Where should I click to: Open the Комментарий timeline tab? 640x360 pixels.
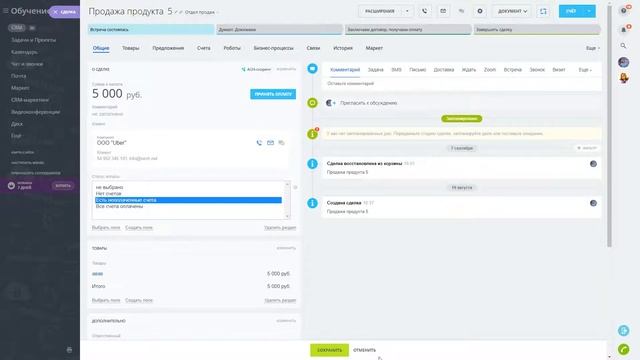pos(345,70)
